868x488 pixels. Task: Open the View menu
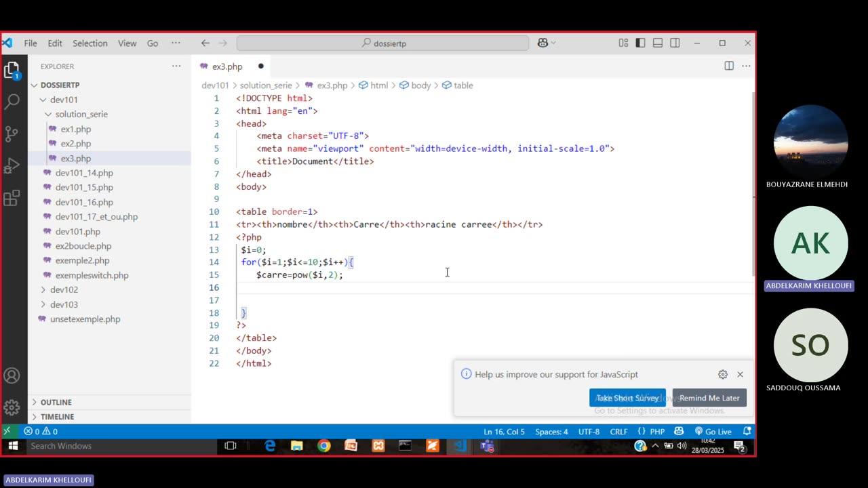coord(127,43)
